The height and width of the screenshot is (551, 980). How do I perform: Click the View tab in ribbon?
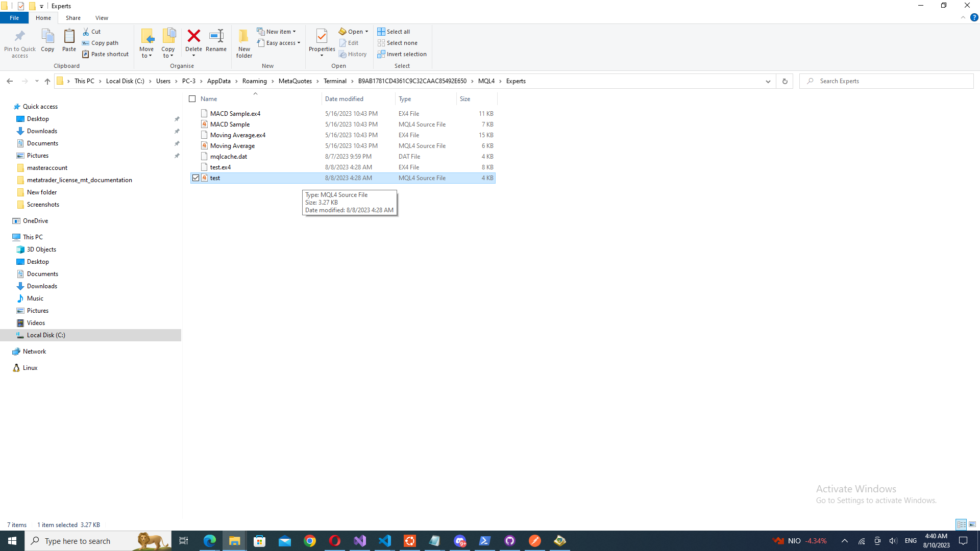tap(102, 18)
